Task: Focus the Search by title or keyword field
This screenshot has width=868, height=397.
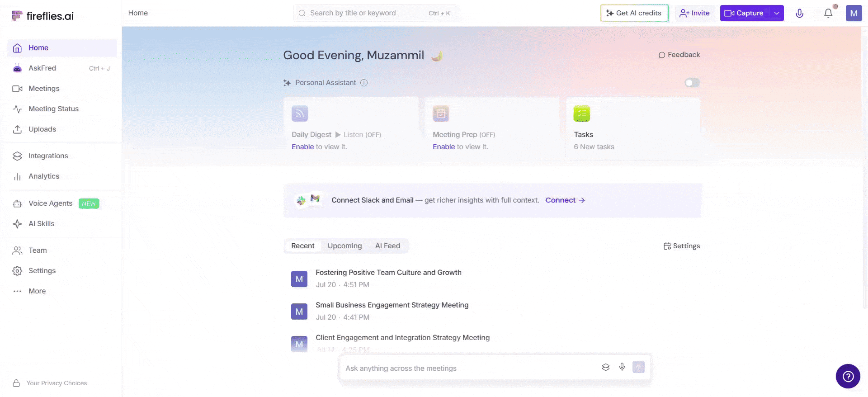Action: pos(375,13)
